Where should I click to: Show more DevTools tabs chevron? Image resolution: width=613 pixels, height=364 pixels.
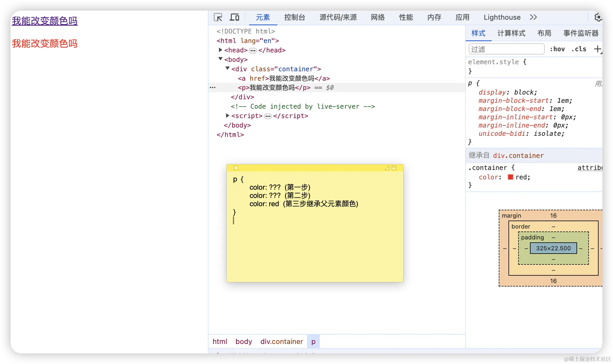[533, 17]
